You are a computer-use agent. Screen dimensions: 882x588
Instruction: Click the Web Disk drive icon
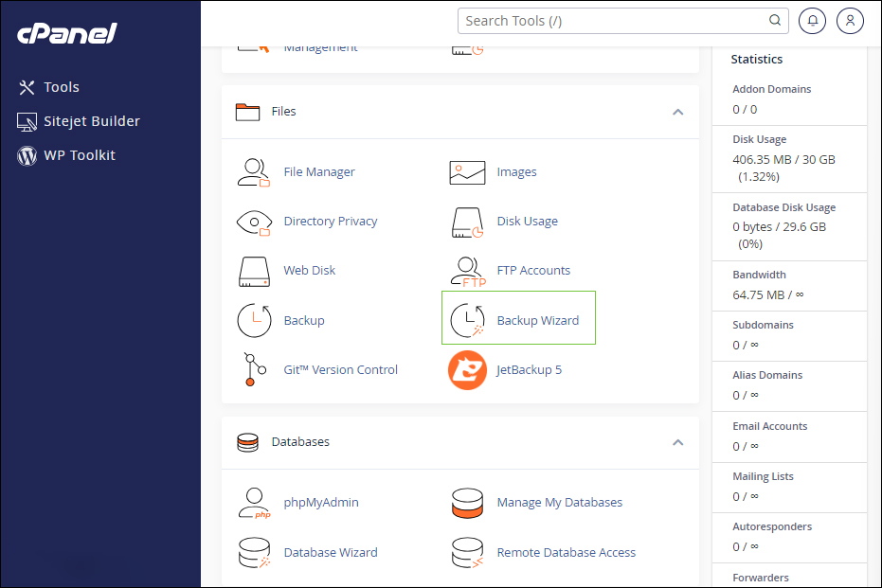[254, 272]
